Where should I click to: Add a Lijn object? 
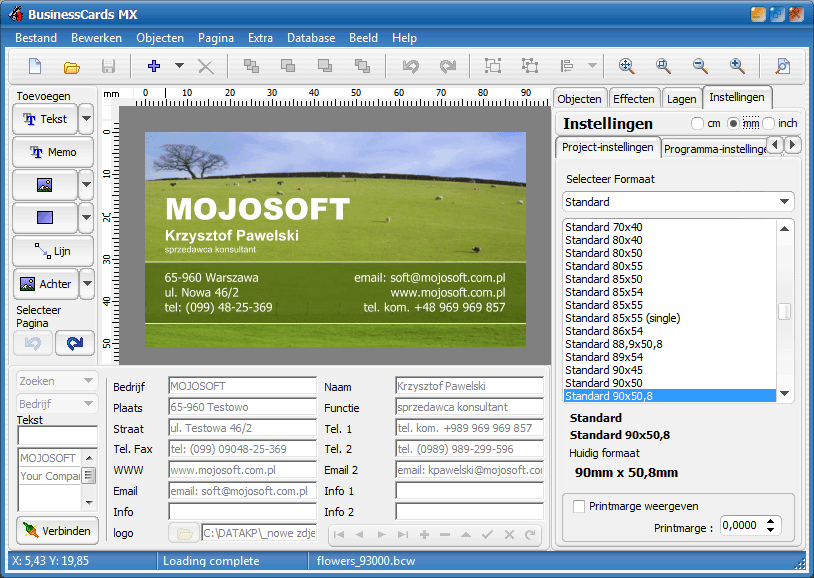pyautogui.click(x=53, y=251)
